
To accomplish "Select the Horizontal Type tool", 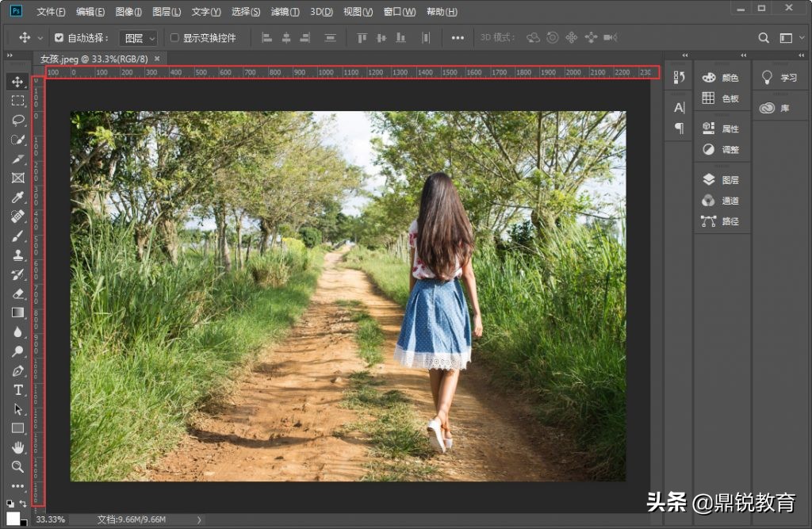I will click(x=17, y=390).
